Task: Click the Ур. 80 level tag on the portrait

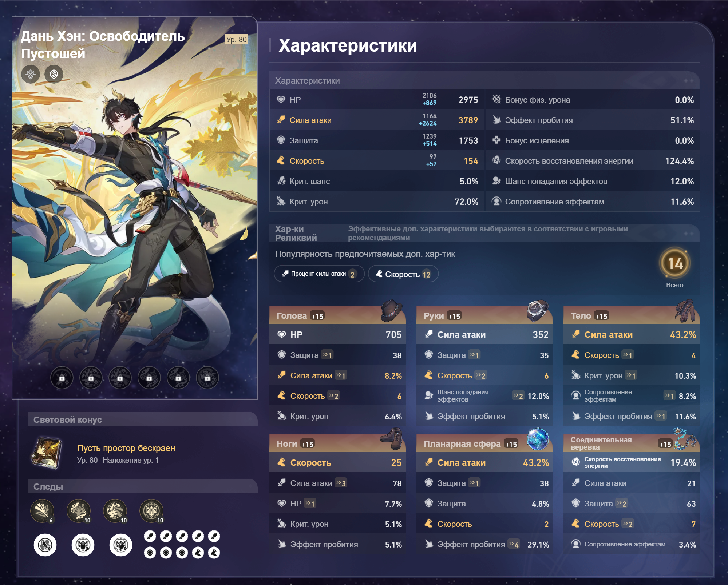Action: pos(237,39)
